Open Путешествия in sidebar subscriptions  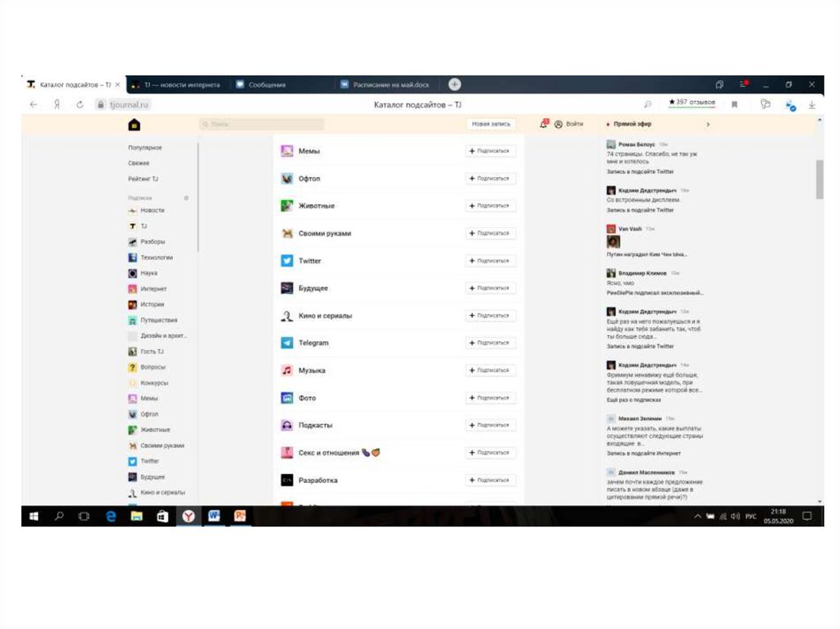(153, 320)
